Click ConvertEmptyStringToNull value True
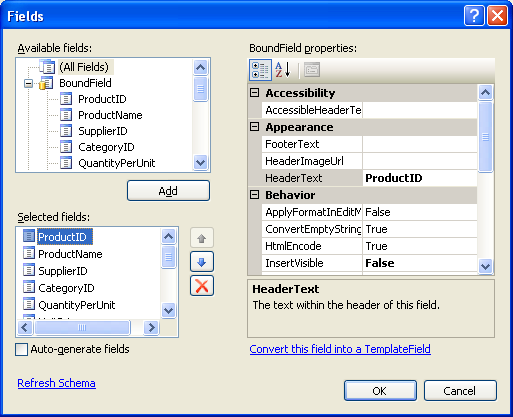The width and height of the screenshot is (513, 417). coord(420,229)
